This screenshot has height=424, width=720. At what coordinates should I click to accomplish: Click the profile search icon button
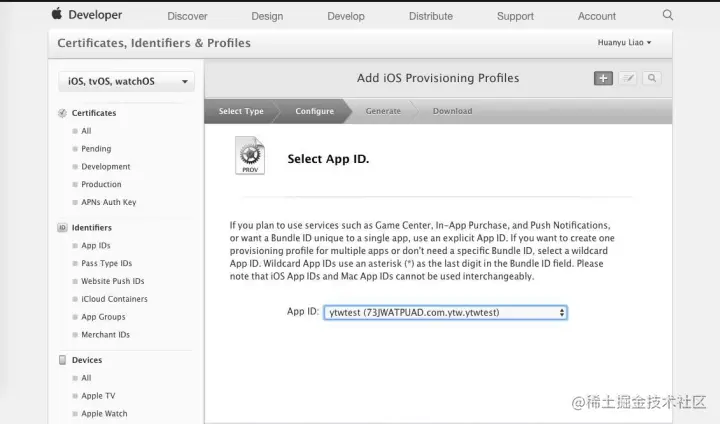coord(652,79)
